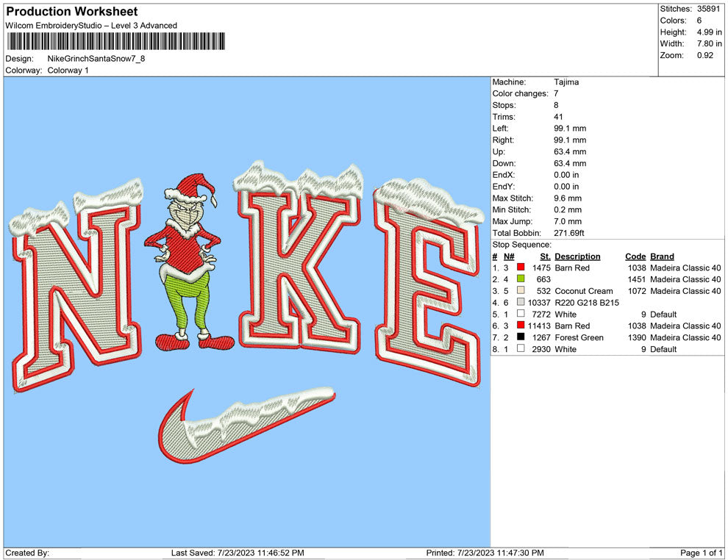Click the barcode under the worksheet title
Screen dimensions: 728x560
point(115,41)
